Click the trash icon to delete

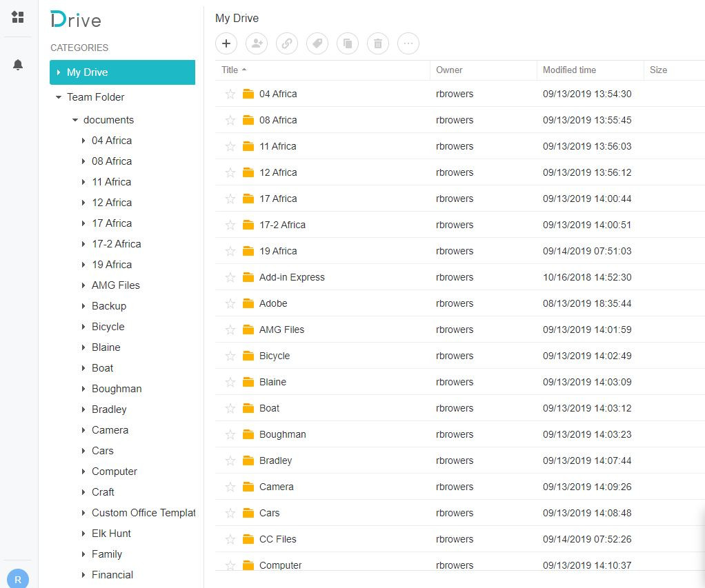pyautogui.click(x=378, y=43)
